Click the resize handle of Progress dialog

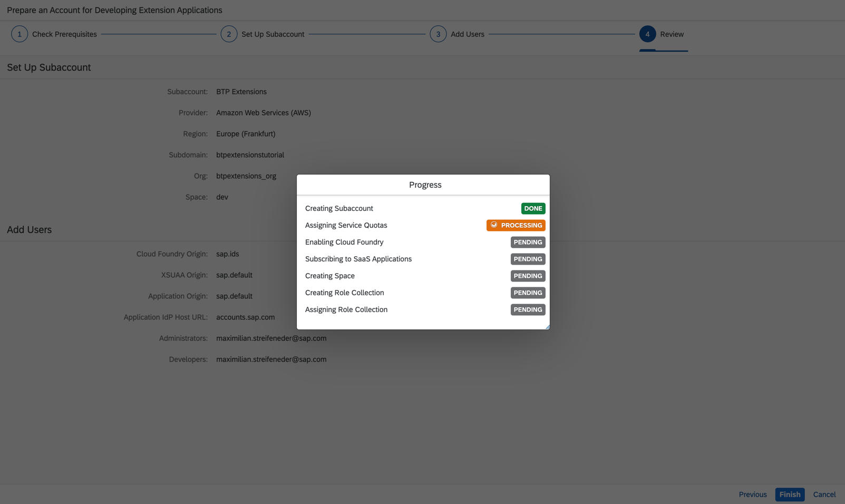pyautogui.click(x=547, y=327)
